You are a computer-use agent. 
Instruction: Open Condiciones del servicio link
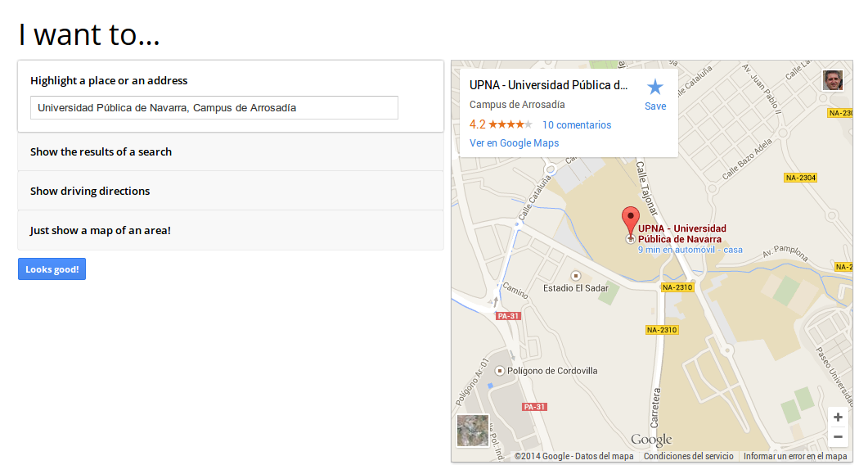tap(689, 456)
